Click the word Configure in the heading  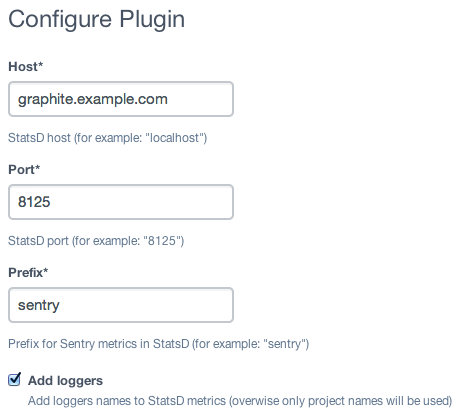pyautogui.click(x=60, y=20)
